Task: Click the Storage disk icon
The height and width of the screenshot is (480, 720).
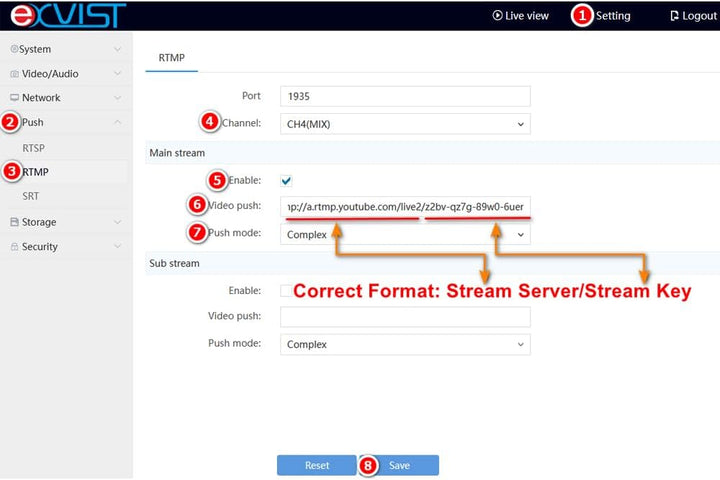Action: 15,222
